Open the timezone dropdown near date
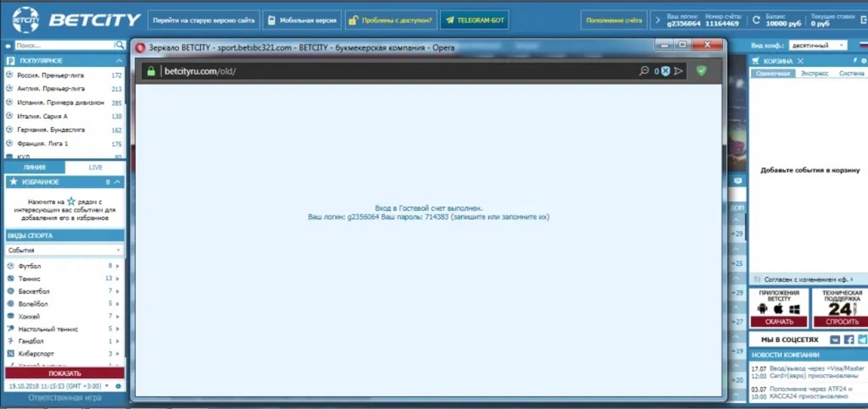The width and height of the screenshot is (868, 409). click(x=107, y=386)
